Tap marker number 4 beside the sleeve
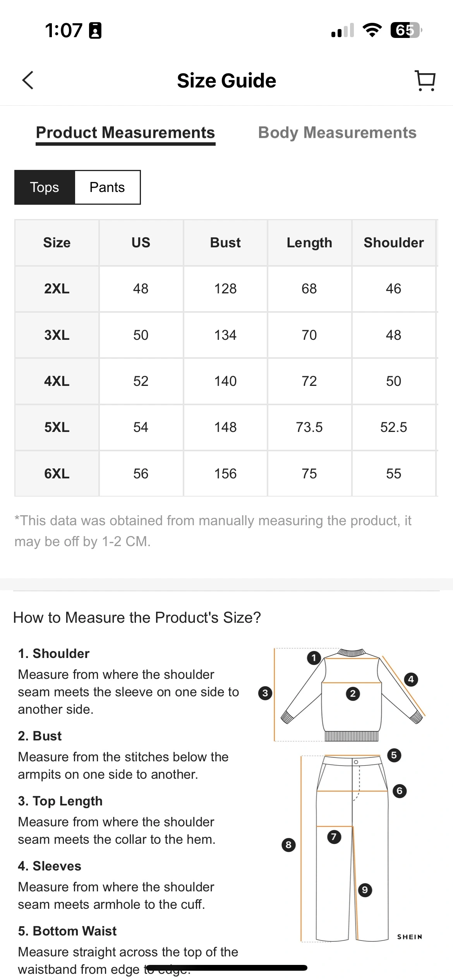 [411, 679]
